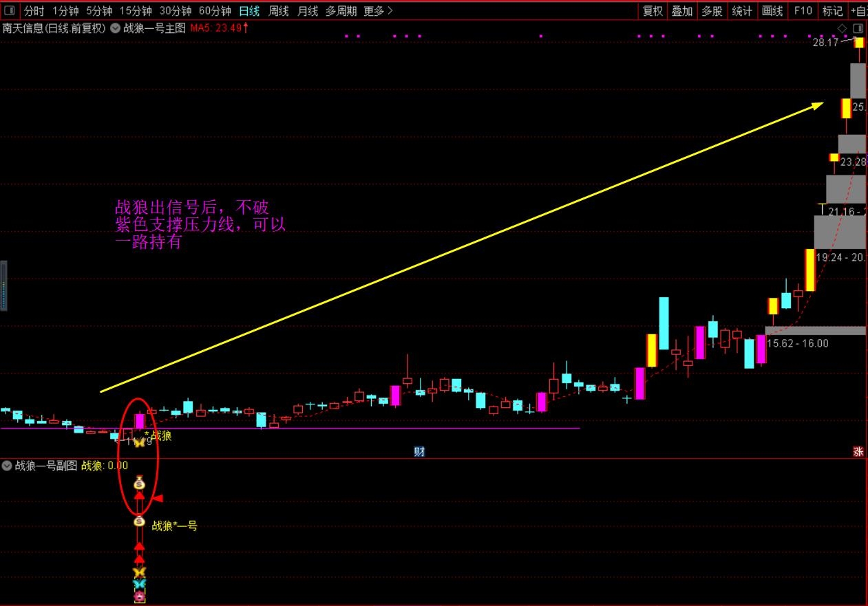The height and width of the screenshot is (606, 868).
Task: Click the 叠加 overlay button
Action: pos(682,10)
